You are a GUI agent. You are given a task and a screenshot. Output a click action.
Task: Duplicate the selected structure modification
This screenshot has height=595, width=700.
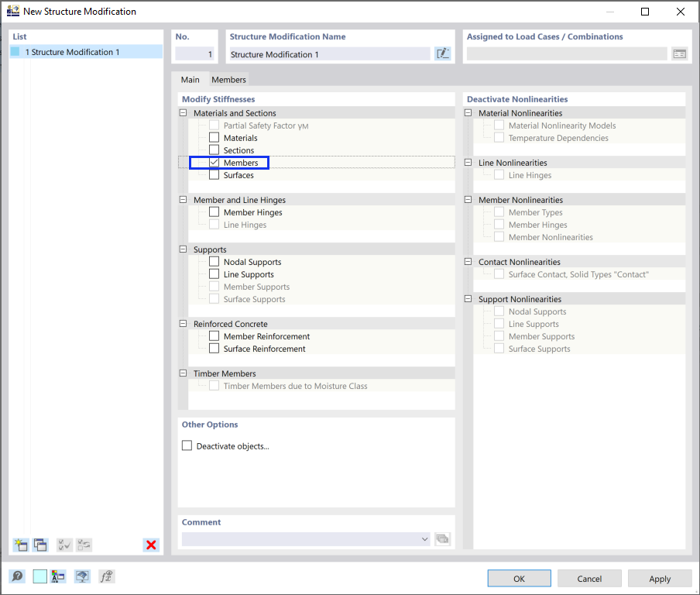(x=40, y=545)
